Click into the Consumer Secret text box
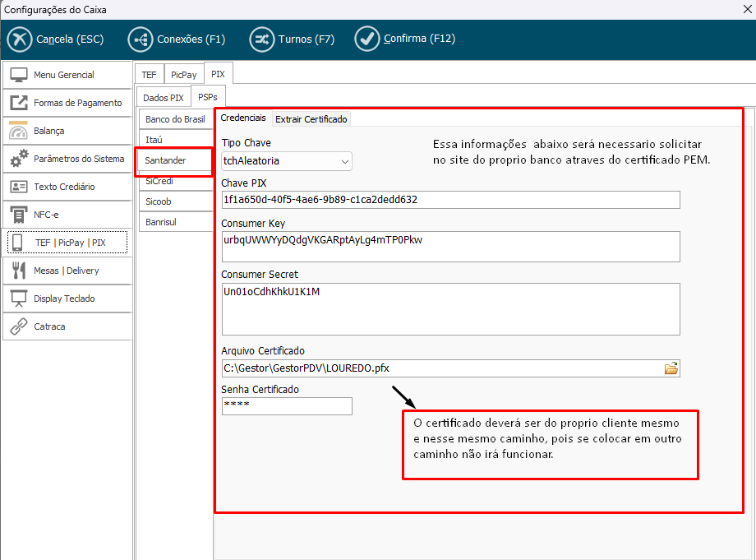 [450, 309]
